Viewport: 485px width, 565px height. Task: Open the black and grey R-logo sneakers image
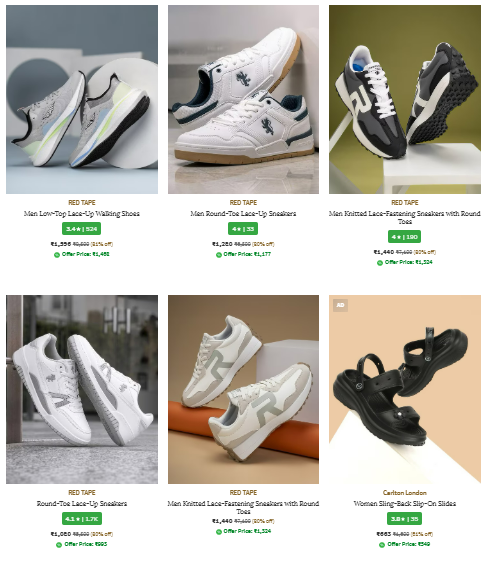[405, 99]
